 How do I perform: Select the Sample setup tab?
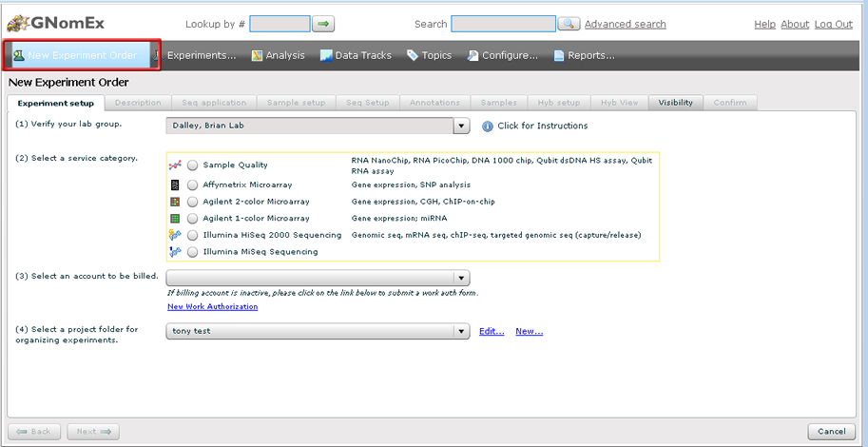click(297, 103)
